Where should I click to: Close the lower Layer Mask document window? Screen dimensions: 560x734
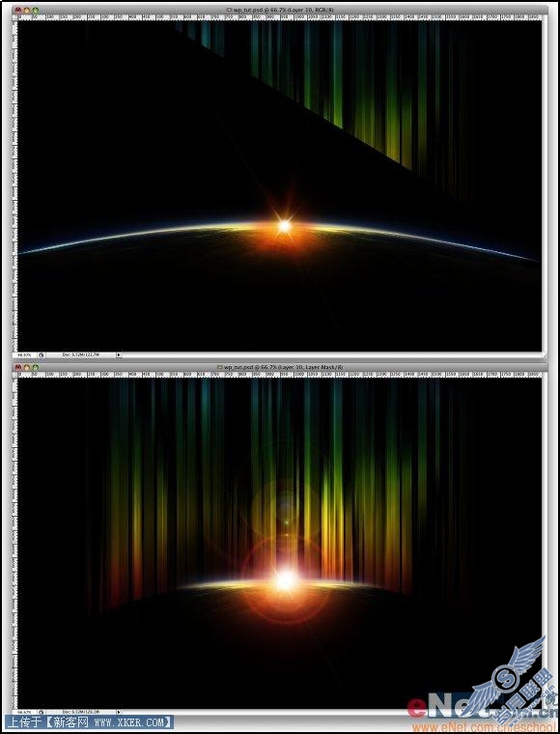point(17,367)
